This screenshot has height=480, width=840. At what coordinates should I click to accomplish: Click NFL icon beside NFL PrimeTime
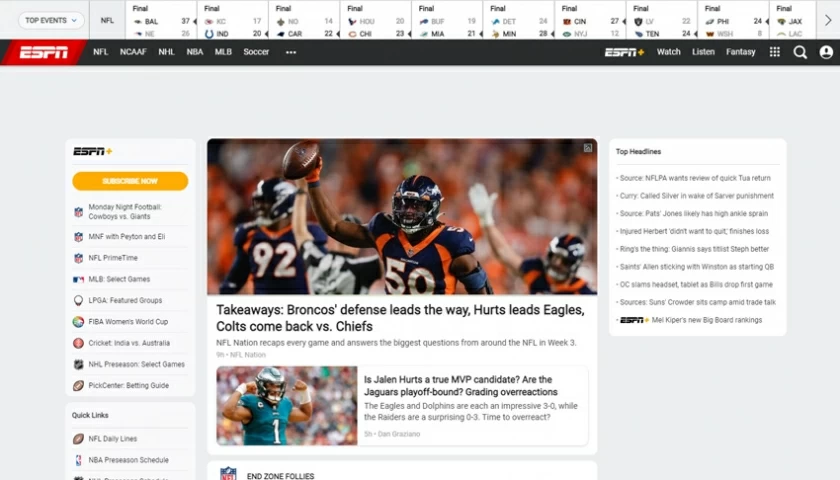click(x=78, y=258)
